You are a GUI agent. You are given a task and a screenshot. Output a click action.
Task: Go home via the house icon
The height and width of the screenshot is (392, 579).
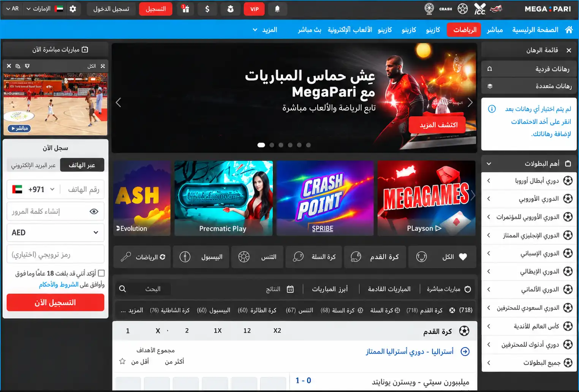tap(569, 30)
